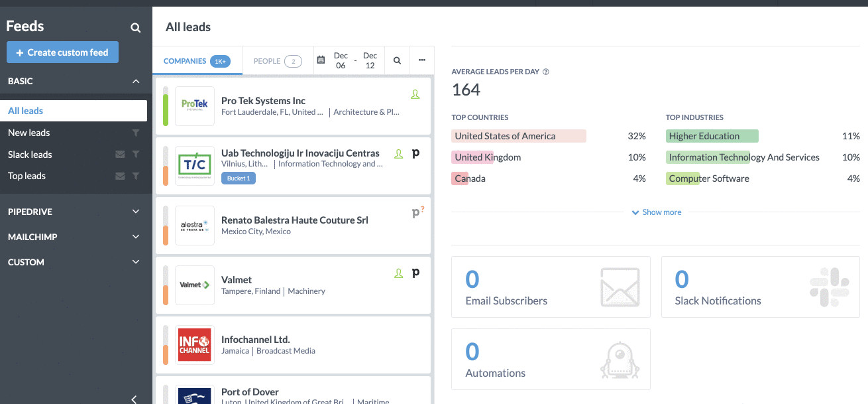Open the Slack Notifications card
This screenshot has width=868, height=404.
(761, 287)
